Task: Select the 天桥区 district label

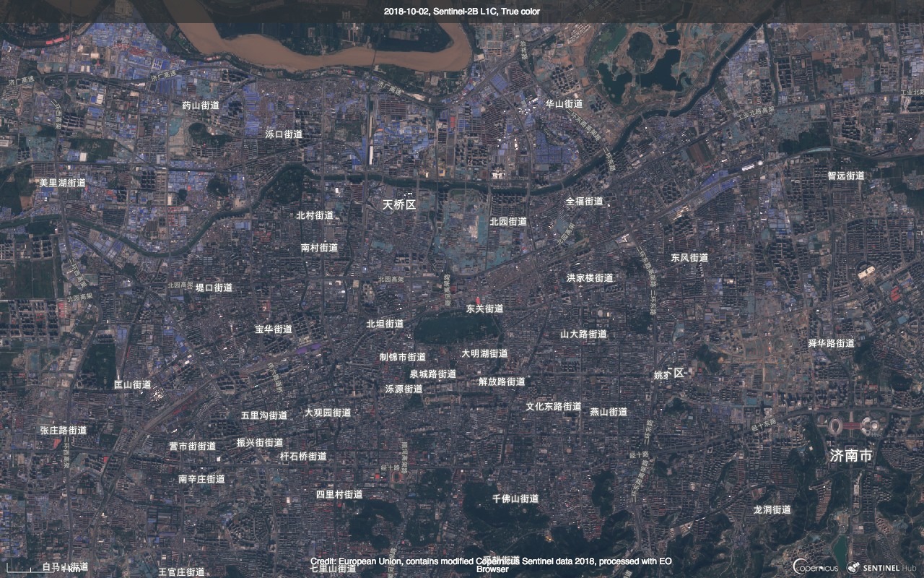Action: point(400,205)
